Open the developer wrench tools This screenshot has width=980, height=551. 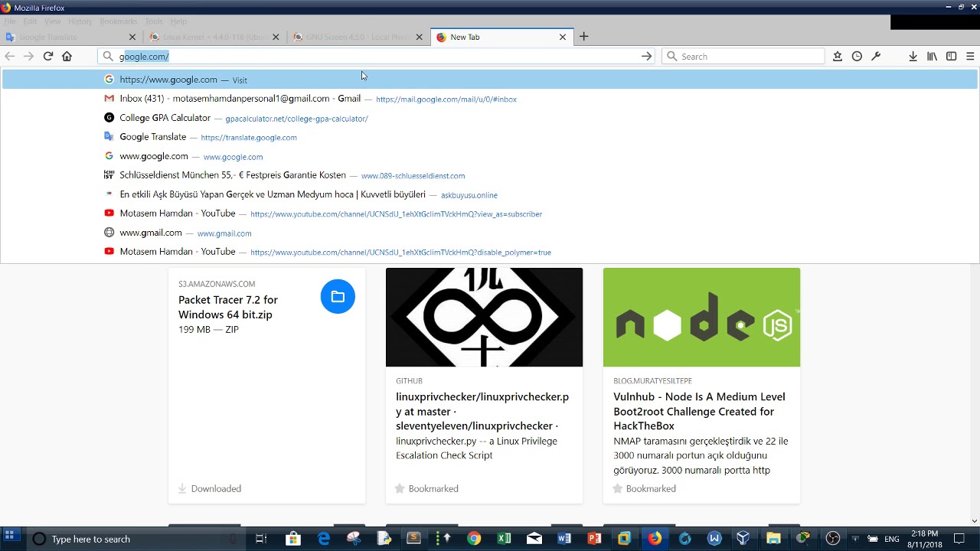(x=876, y=56)
